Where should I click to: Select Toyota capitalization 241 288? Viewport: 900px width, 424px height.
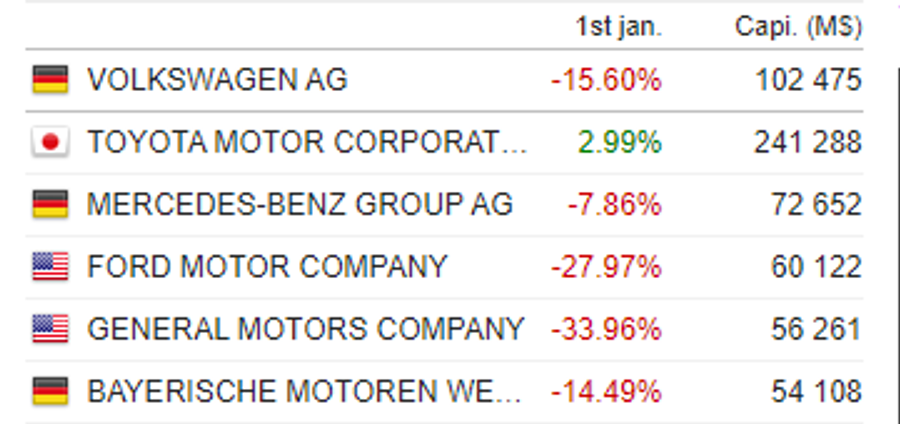(808, 142)
